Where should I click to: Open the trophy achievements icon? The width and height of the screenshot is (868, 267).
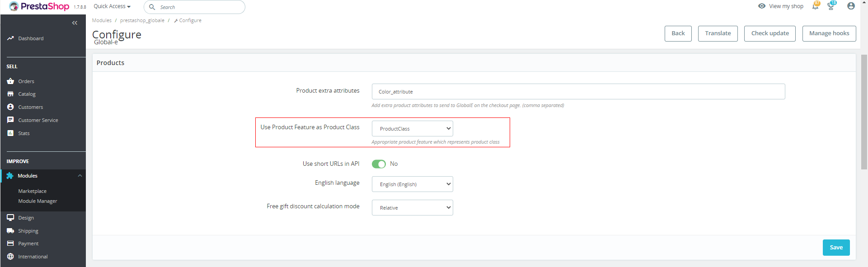pos(830,6)
